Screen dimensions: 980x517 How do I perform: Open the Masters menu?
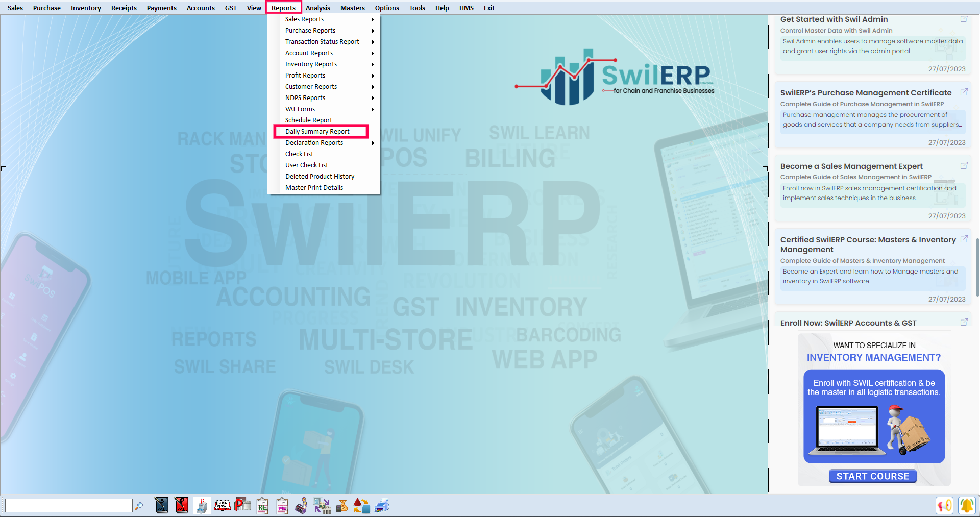(353, 8)
